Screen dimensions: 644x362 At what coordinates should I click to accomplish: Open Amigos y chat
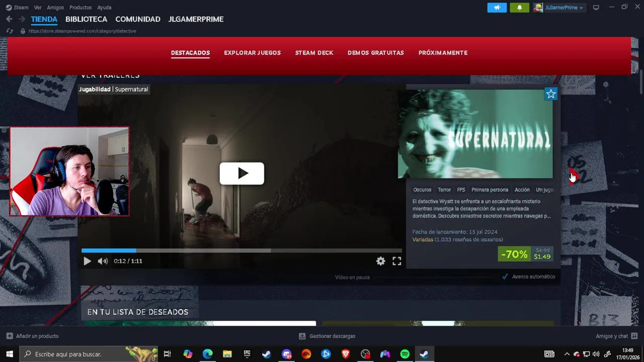pyautogui.click(x=617, y=336)
